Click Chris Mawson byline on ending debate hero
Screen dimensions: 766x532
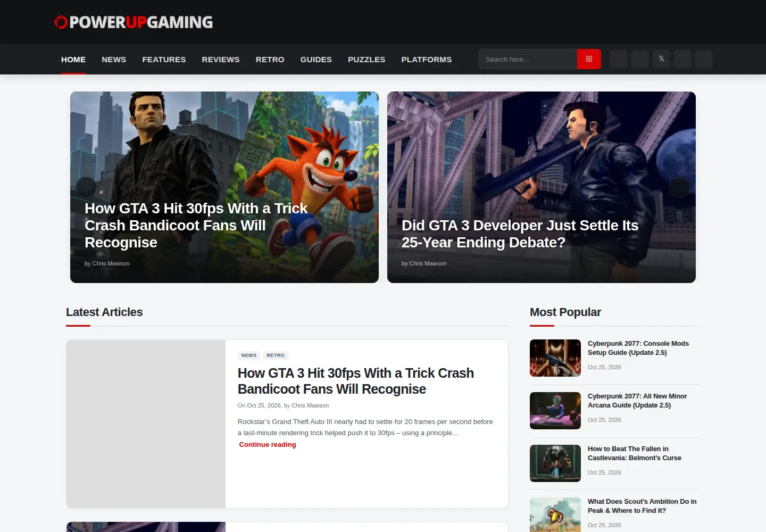pos(428,263)
